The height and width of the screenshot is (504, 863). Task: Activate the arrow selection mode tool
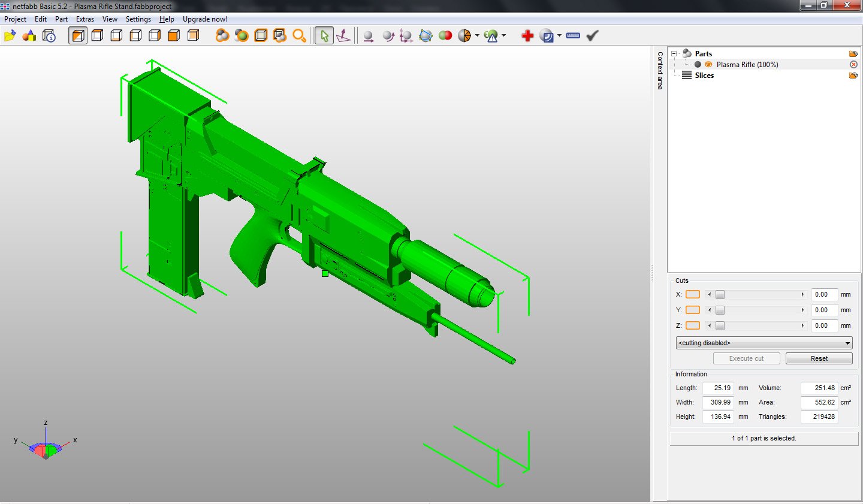(x=324, y=36)
